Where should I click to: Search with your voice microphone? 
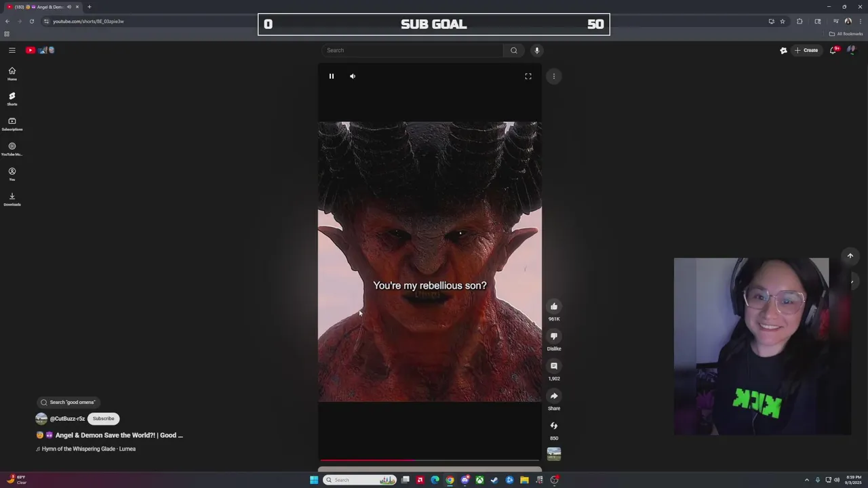pyautogui.click(x=536, y=50)
